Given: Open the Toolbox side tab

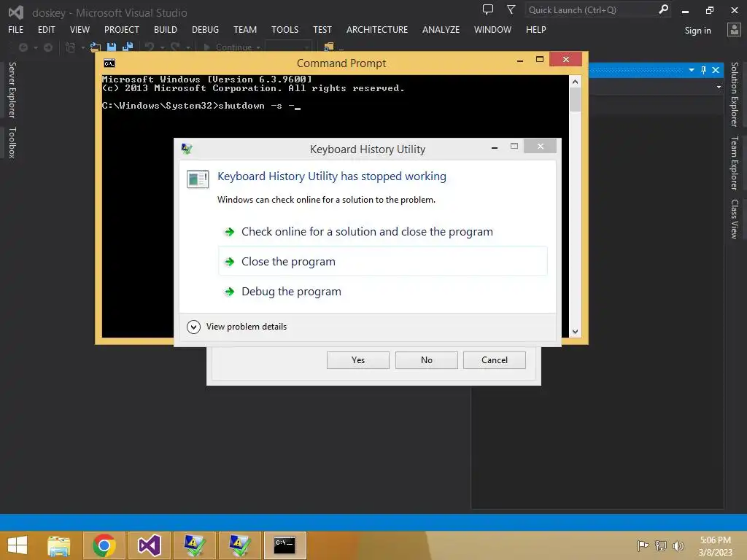Looking at the screenshot, I should (x=12, y=142).
